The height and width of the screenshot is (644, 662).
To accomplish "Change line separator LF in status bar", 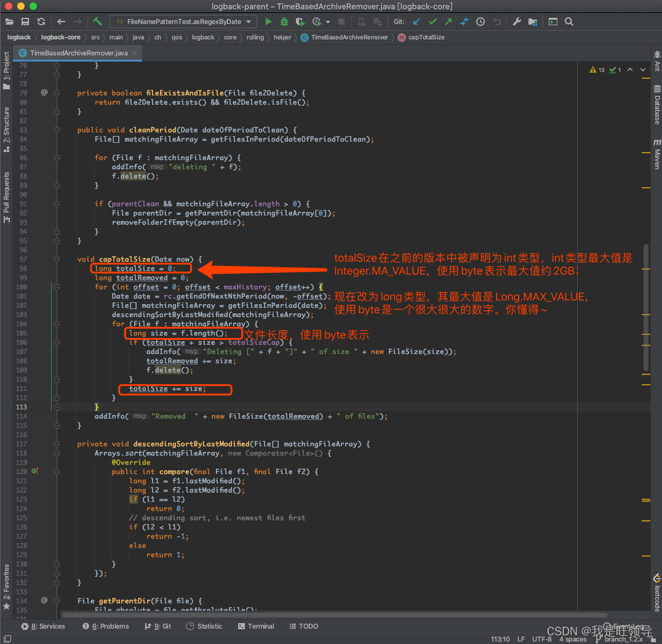I will [521, 639].
